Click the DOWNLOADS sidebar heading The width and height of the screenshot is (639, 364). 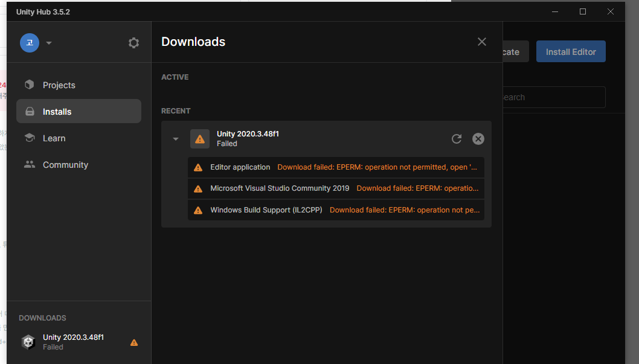click(x=42, y=318)
